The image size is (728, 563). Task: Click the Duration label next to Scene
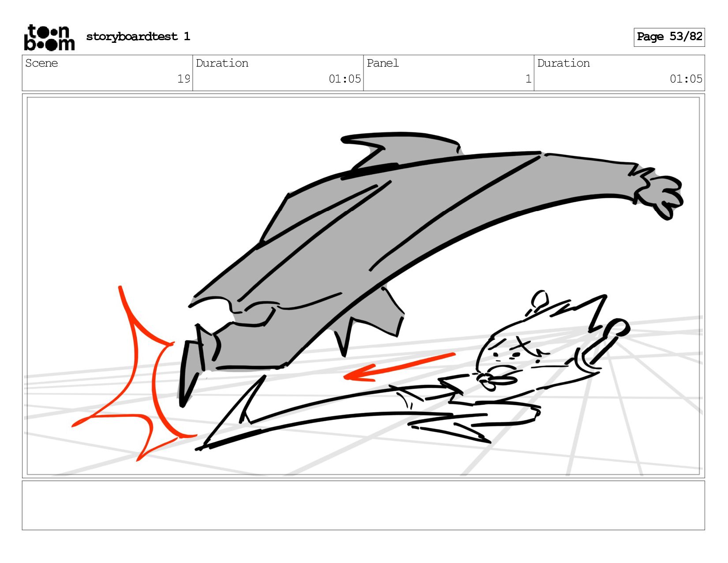click(x=222, y=63)
